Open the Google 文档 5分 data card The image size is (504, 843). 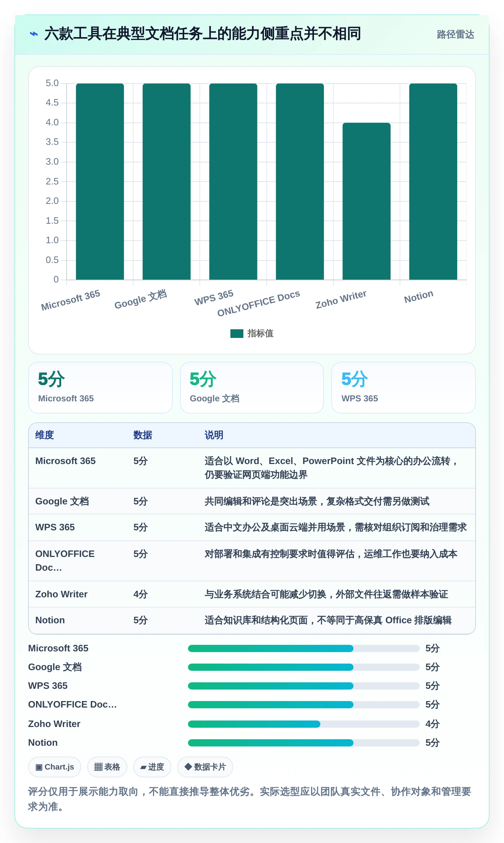point(252,388)
